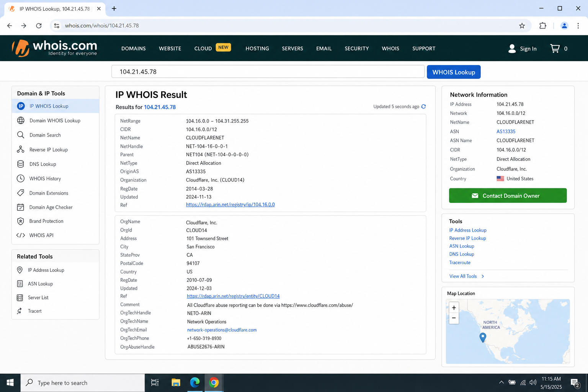Image resolution: width=588 pixels, height=392 pixels.
Task: Click the server icon beside Server List
Action: (20, 297)
